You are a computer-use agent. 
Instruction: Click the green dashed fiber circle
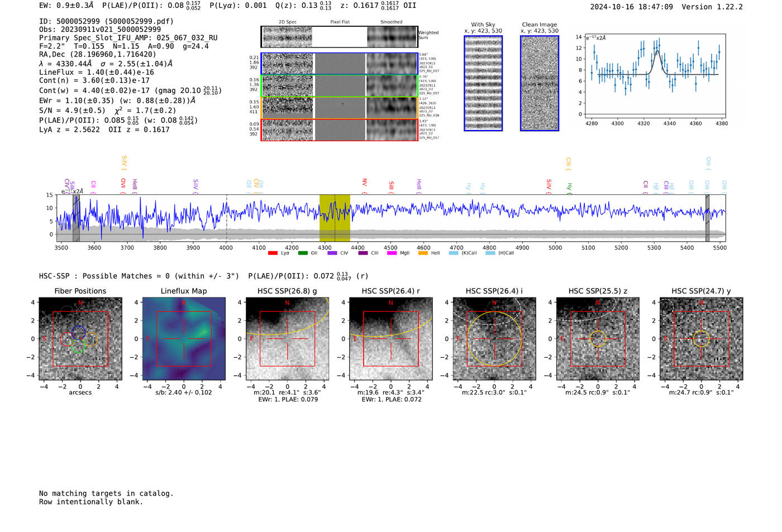(x=78, y=346)
